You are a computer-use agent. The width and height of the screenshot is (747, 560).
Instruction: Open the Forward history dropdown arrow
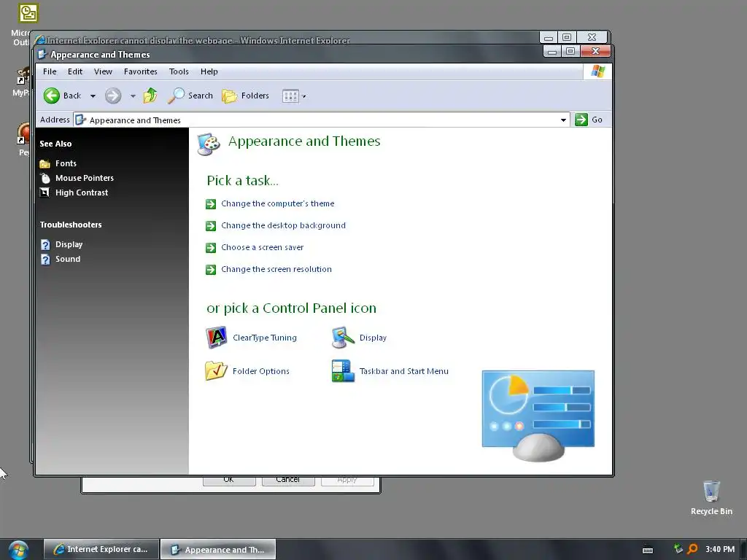133,96
